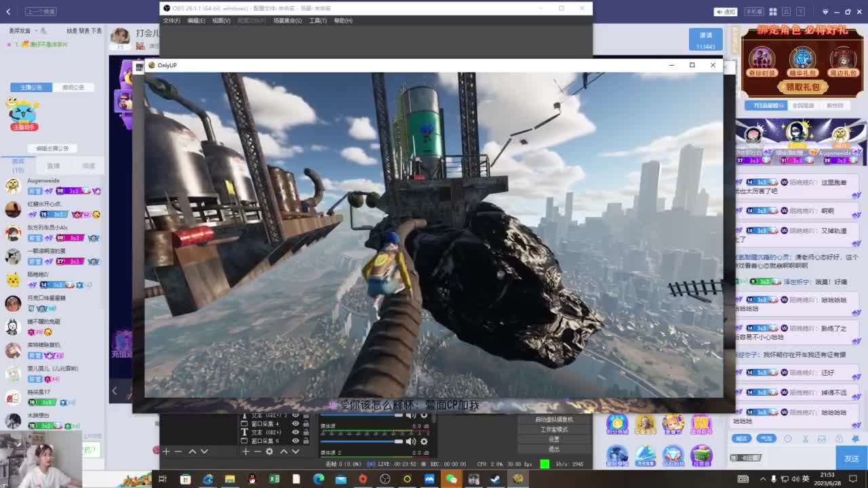Open the 文件(F) menu in OBS

[x=172, y=21]
